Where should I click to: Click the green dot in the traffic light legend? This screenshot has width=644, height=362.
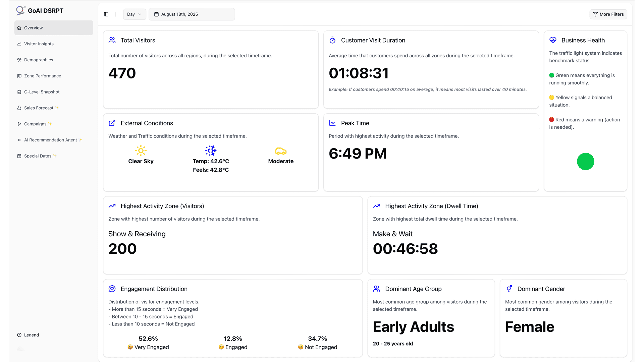pos(552,75)
